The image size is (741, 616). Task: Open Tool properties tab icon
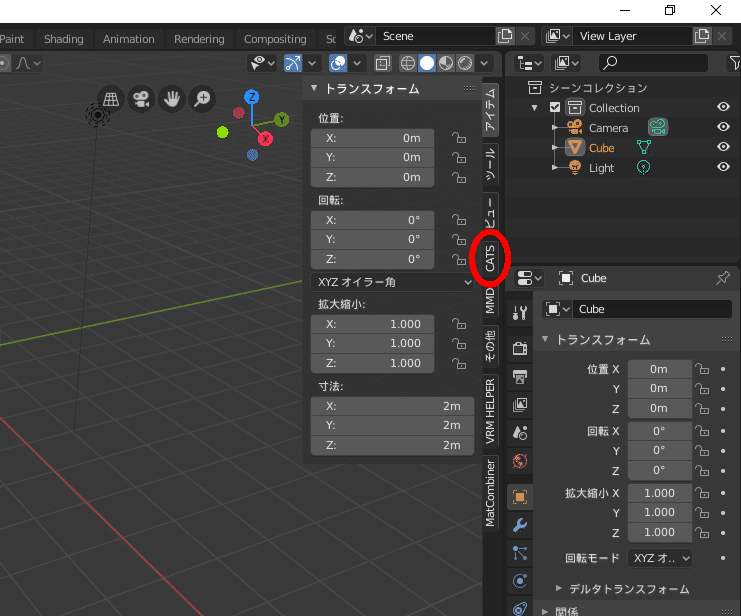click(520, 312)
